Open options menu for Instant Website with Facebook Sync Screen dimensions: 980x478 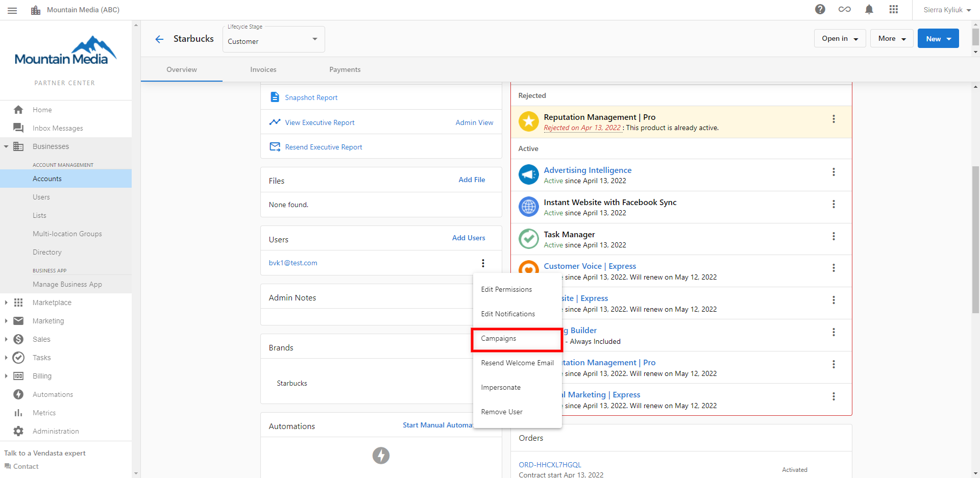pyautogui.click(x=834, y=204)
